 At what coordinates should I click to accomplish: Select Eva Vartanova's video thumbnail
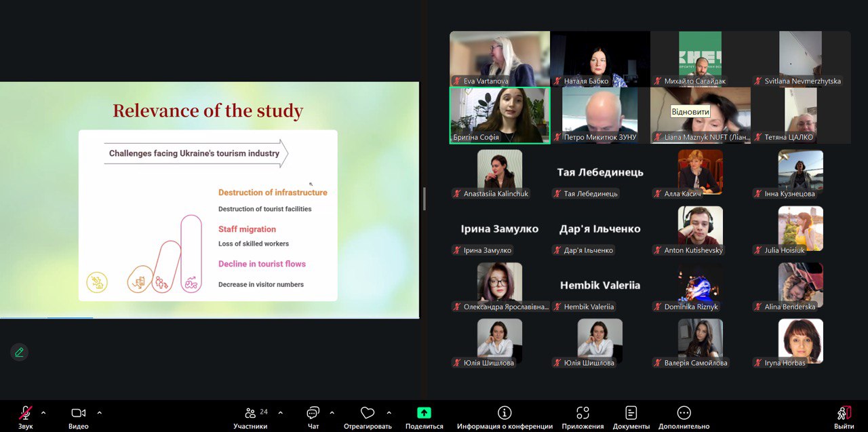click(x=500, y=58)
